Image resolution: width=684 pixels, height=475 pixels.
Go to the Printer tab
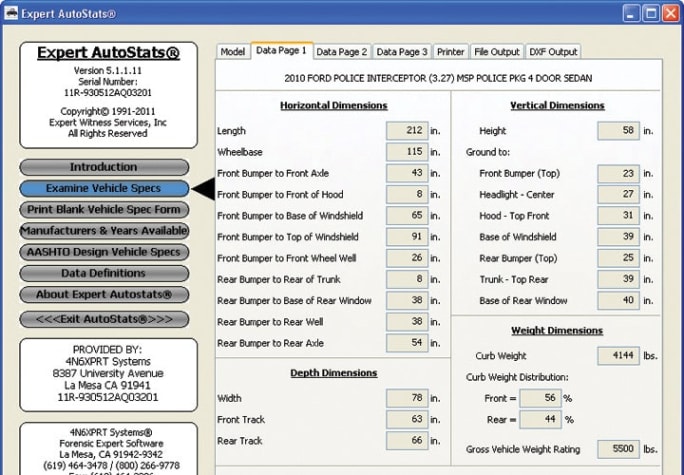point(450,52)
